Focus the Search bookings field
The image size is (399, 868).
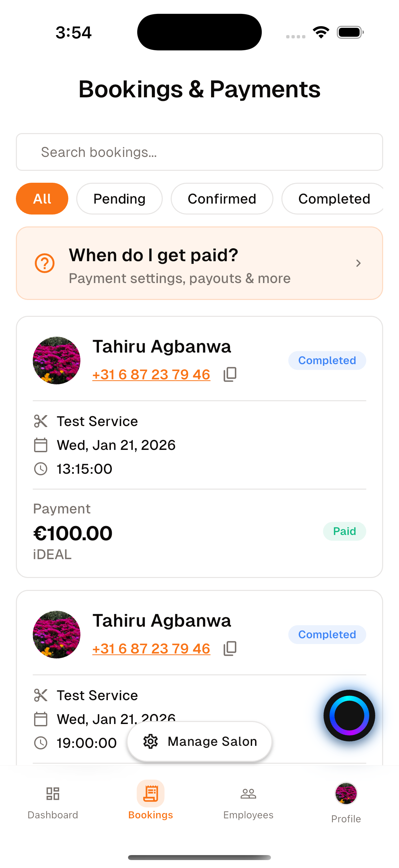199,152
